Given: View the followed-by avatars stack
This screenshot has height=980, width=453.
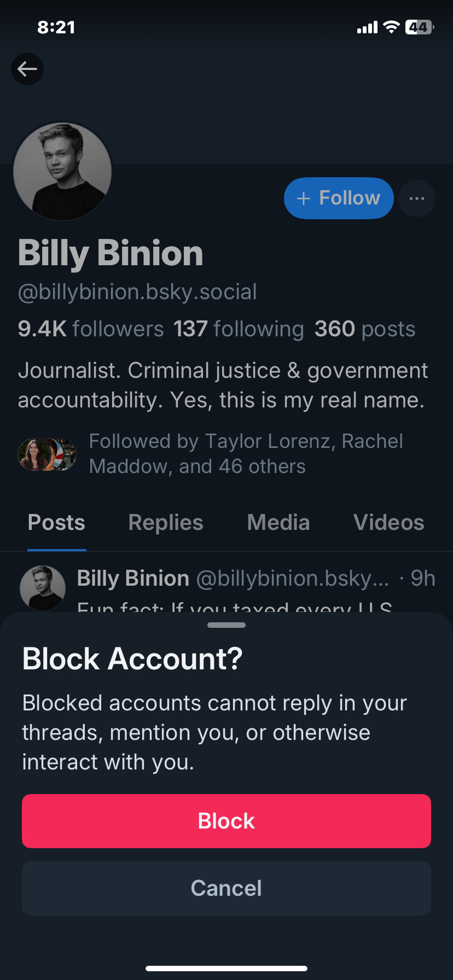Looking at the screenshot, I should click(47, 454).
